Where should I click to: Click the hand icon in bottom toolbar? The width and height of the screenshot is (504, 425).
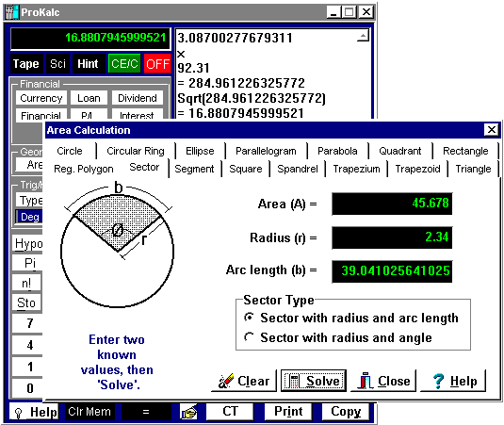click(x=188, y=412)
